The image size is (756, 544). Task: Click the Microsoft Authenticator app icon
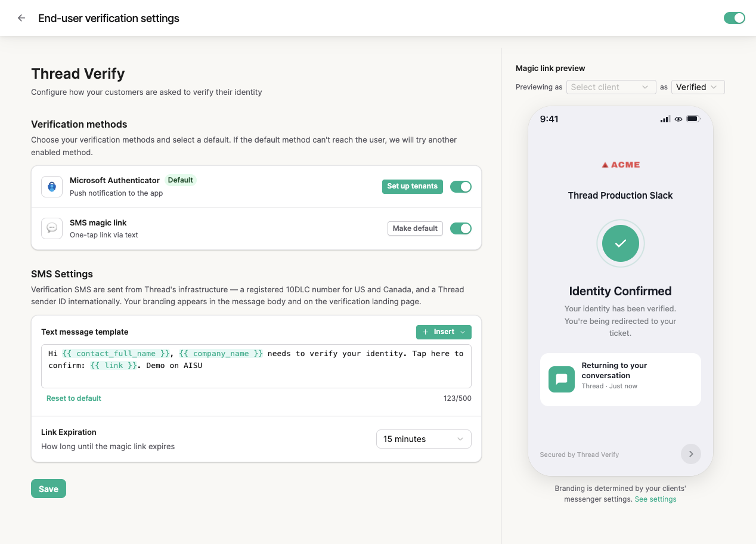tap(52, 187)
